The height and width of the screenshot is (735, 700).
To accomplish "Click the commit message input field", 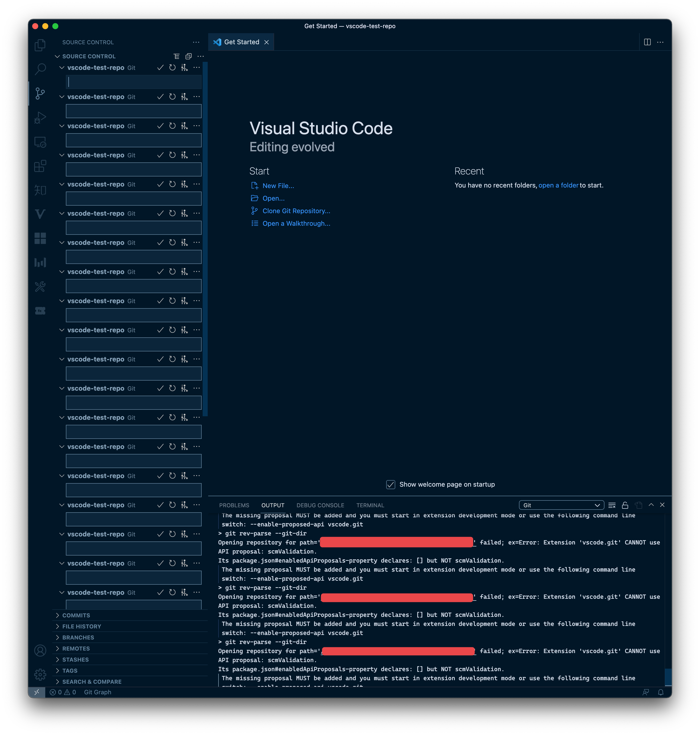I will (133, 82).
